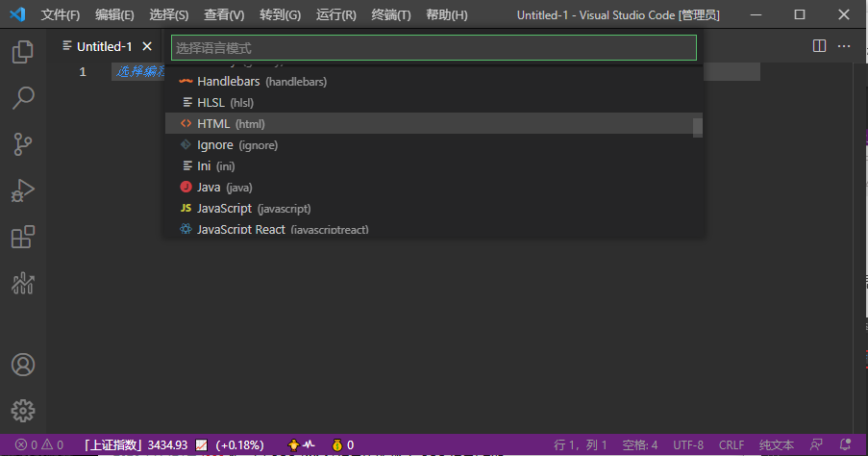Click the language list scrollbar thumb
868x456 pixels.
coord(698,127)
